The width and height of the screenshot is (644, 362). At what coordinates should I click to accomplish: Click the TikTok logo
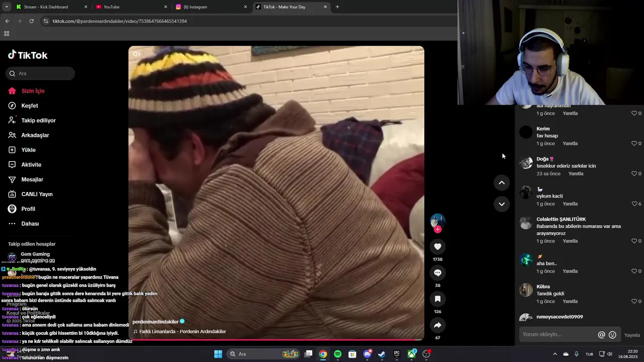coord(28,55)
